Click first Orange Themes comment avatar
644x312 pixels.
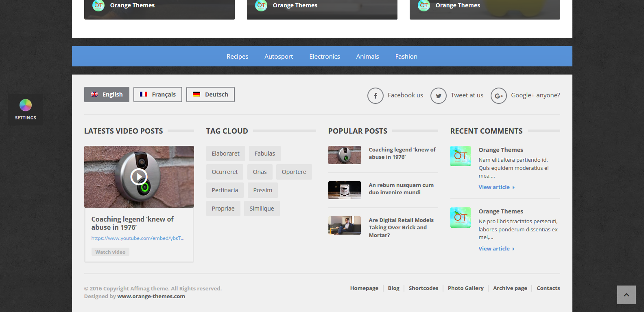[460, 156]
